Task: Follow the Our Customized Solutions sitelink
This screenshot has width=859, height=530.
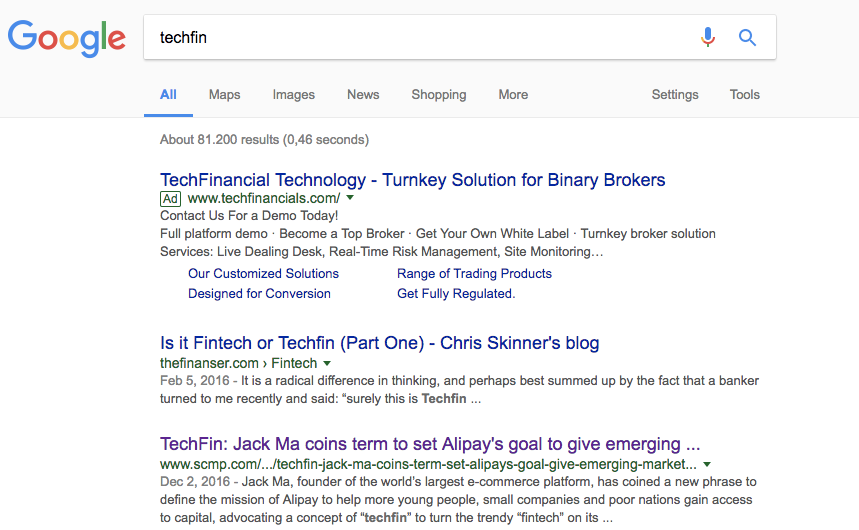Action: tap(263, 273)
